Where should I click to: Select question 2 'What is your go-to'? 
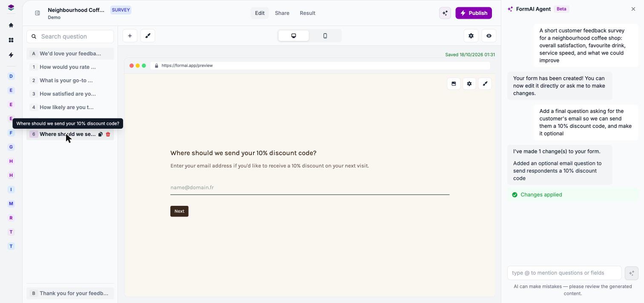(70, 81)
